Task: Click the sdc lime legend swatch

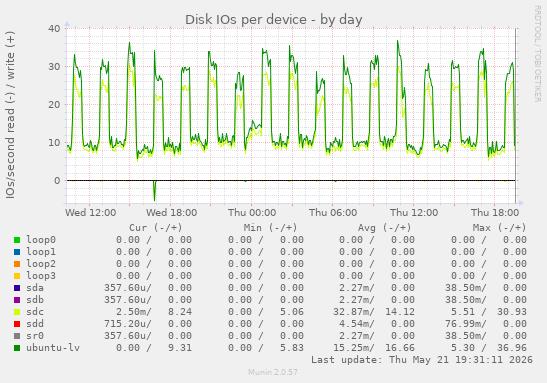Action: (17, 312)
